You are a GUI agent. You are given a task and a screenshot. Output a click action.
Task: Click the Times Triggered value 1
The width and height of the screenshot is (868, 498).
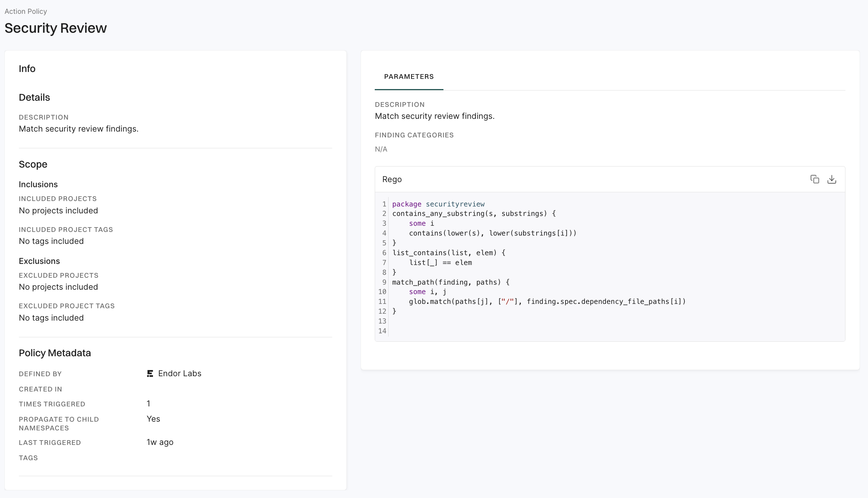pos(148,403)
